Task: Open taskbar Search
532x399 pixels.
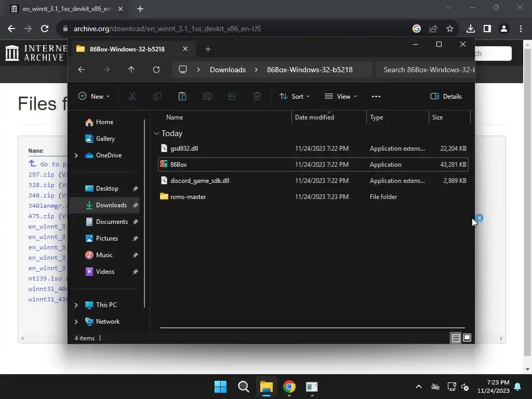Action: [x=243, y=387]
